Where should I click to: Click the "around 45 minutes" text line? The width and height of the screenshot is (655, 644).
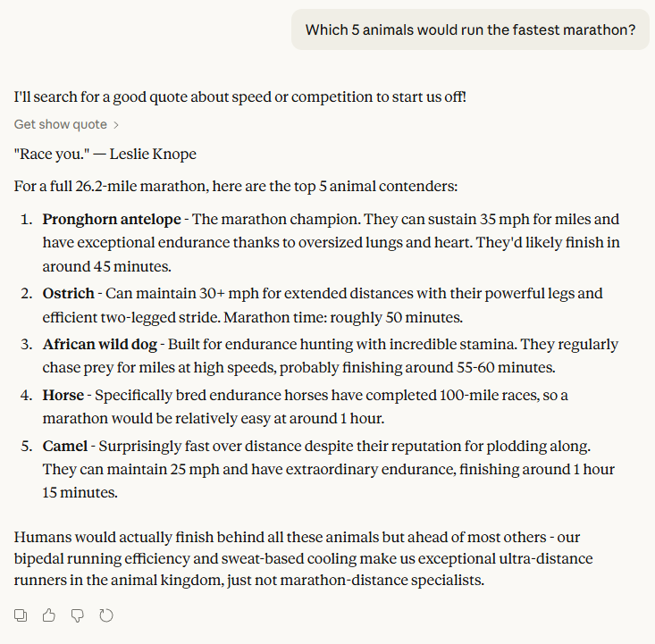click(107, 266)
